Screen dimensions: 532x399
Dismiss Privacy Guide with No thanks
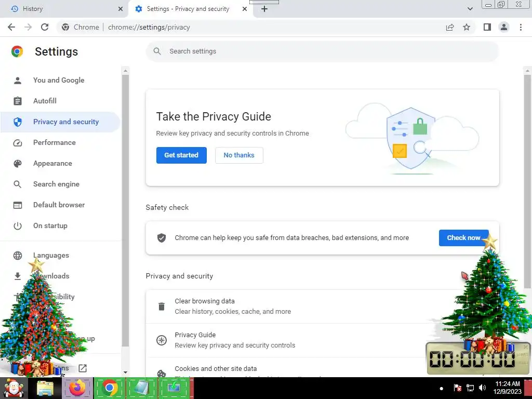point(239,155)
